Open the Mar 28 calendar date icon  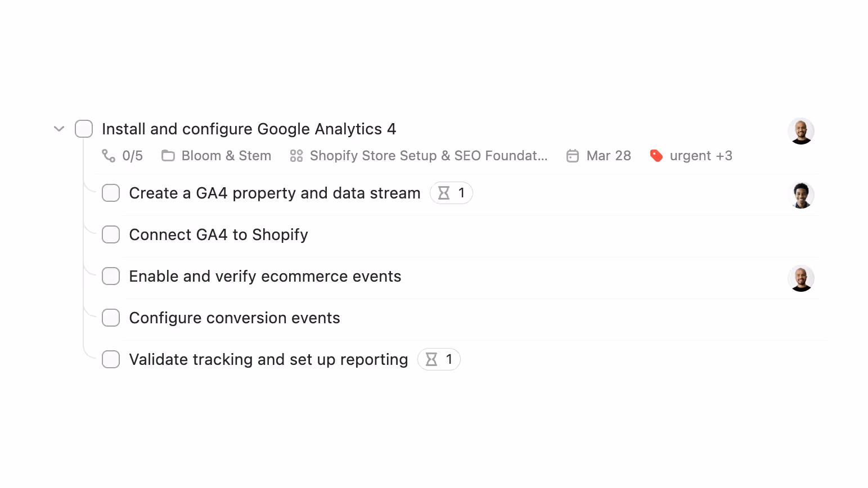coord(572,156)
